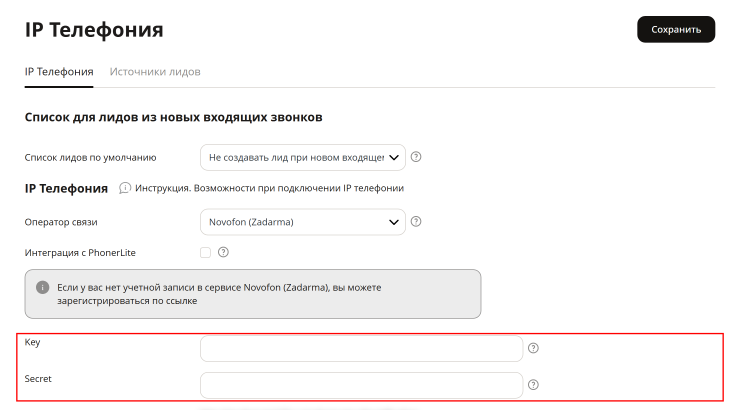Click the Оператор связи label
Image resolution: width=740 pixels, height=418 pixels.
point(61,222)
